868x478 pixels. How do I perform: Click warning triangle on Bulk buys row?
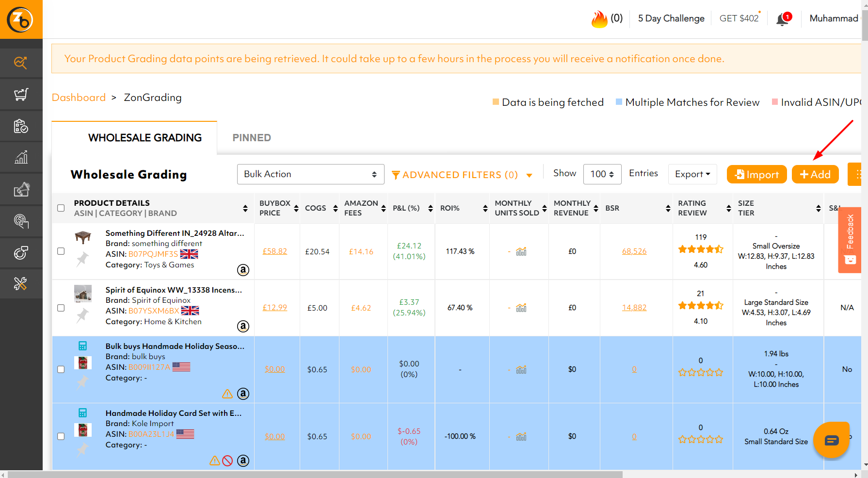[x=227, y=394]
